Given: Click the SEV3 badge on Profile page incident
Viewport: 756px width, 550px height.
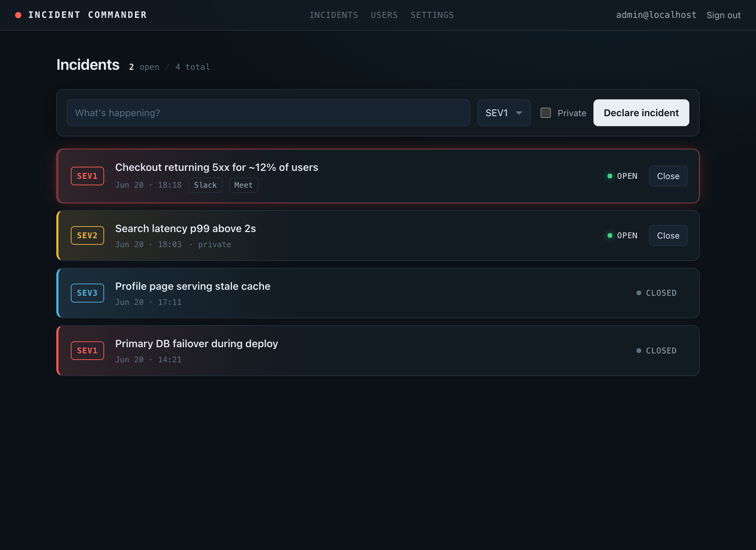Looking at the screenshot, I should (x=87, y=293).
